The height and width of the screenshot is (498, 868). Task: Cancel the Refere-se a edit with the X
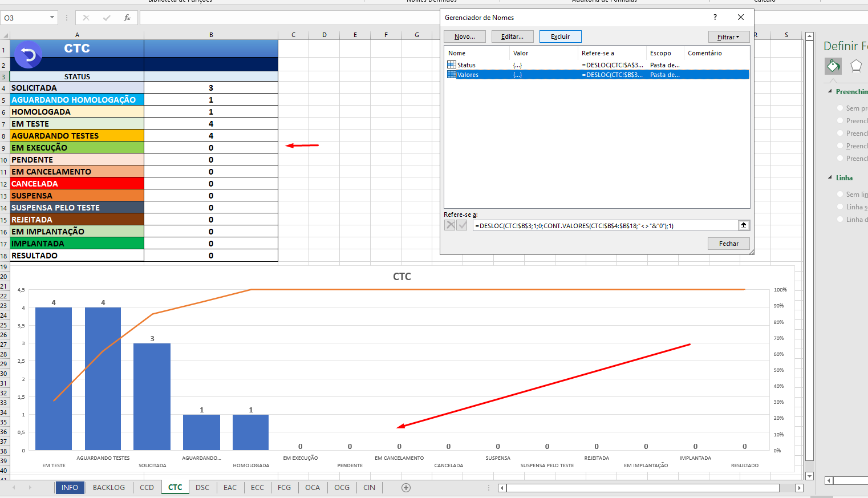(450, 225)
